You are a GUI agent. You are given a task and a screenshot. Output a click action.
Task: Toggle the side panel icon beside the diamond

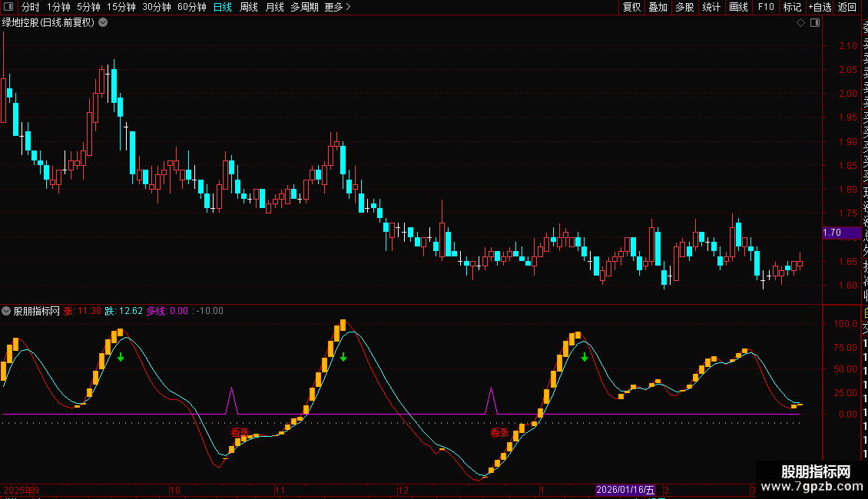click(815, 23)
